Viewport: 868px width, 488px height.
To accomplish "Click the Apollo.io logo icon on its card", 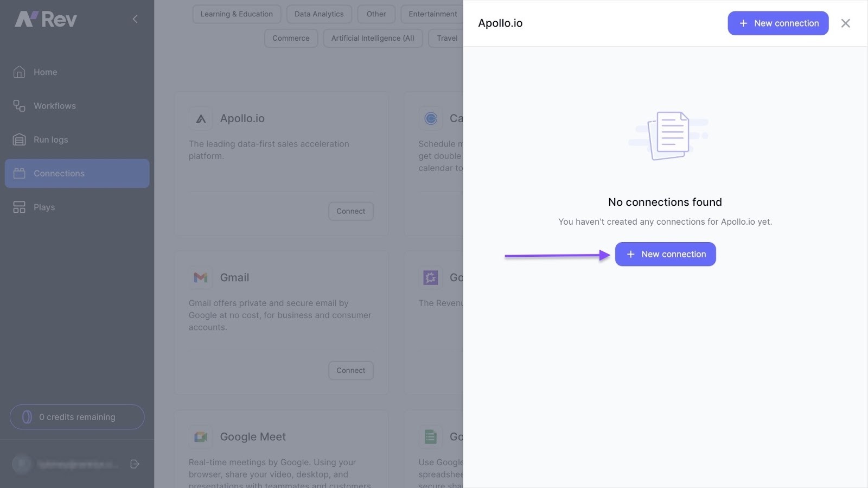I will pos(201,118).
